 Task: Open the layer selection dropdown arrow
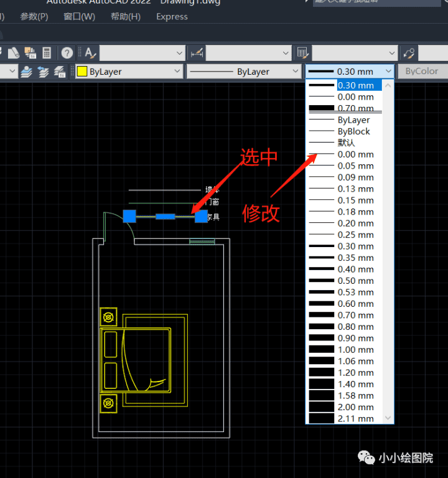point(12,71)
